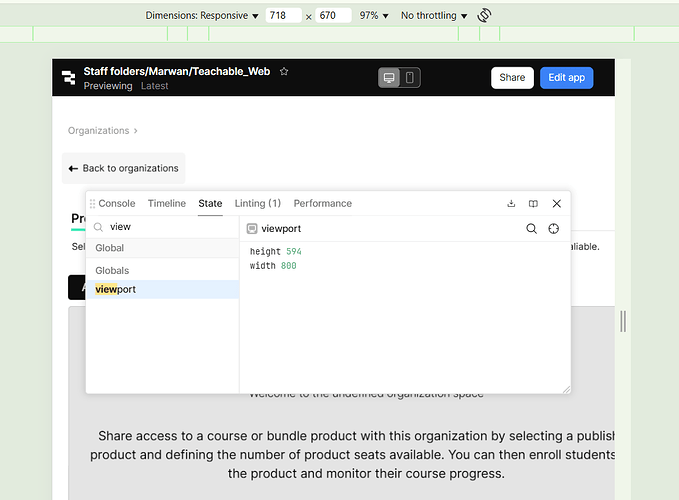Click the Edit app button
The image size is (679, 500).
pos(566,78)
